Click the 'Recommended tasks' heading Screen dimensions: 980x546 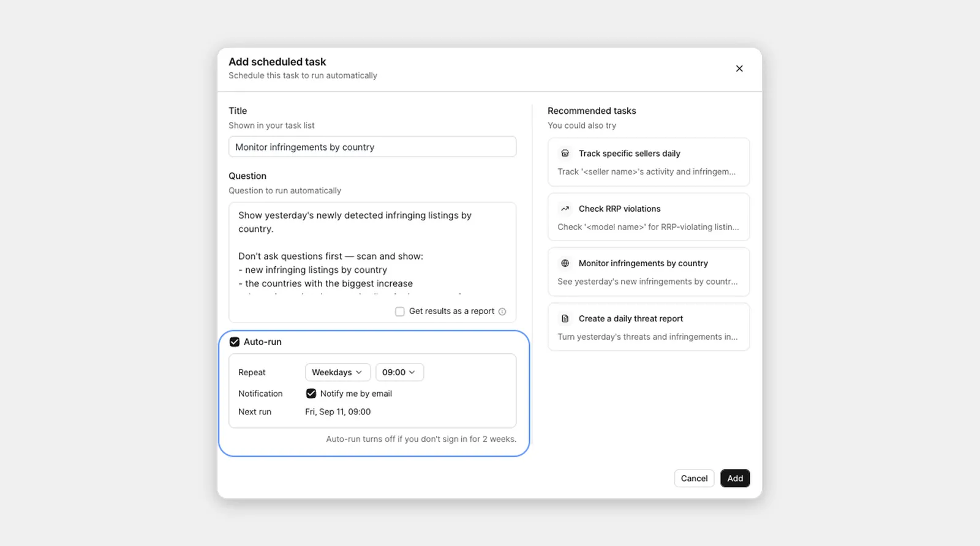(592, 111)
